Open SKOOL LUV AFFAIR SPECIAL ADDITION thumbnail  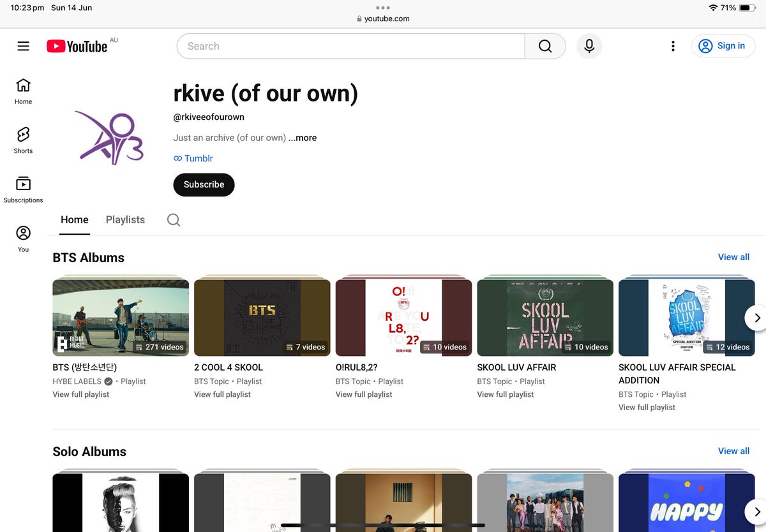coord(687,318)
